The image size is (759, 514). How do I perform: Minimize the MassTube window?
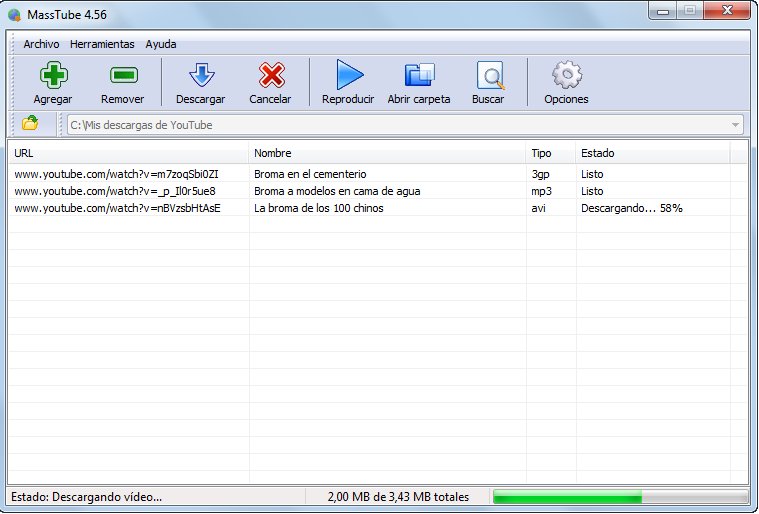663,11
